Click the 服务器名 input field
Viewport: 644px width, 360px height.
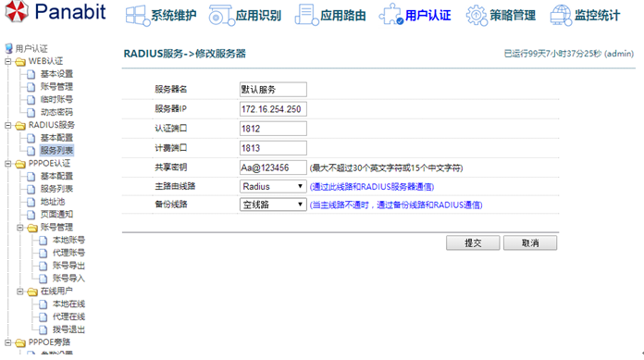[x=273, y=90]
